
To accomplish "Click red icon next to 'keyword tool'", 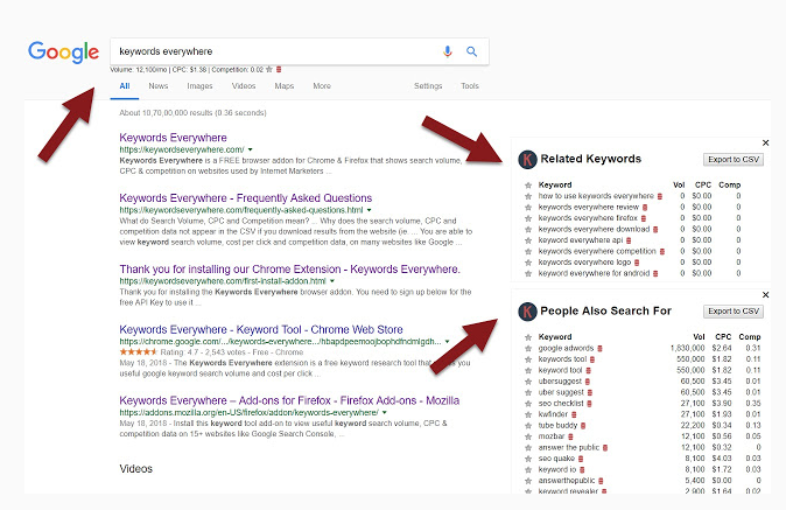I will click(x=588, y=371).
